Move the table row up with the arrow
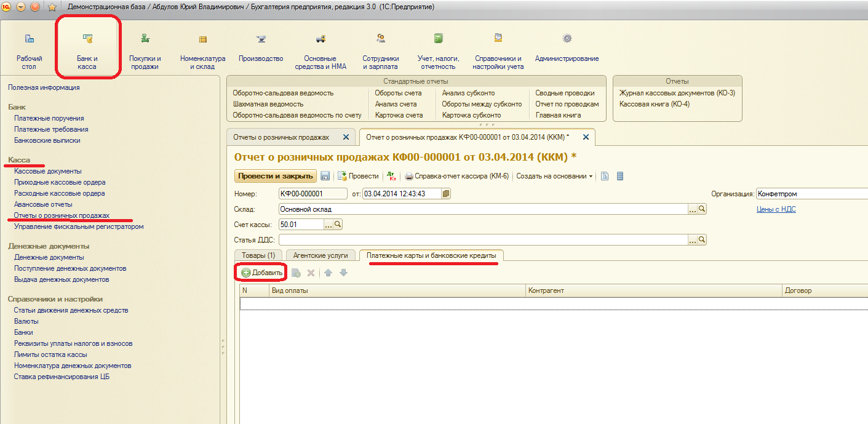This screenshot has height=424, width=868. (x=328, y=273)
